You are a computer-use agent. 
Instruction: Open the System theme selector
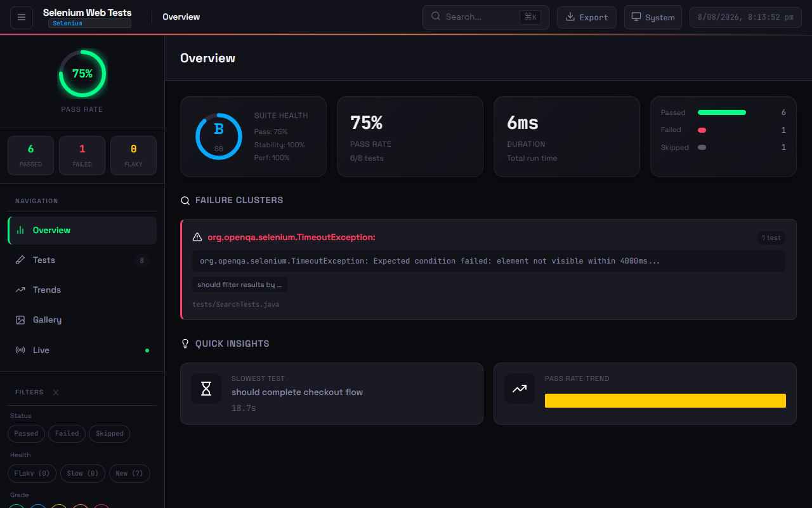(x=653, y=17)
